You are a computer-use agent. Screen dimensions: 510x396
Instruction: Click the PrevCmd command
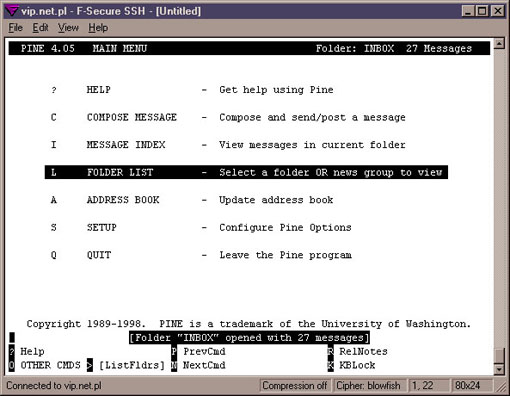pyautogui.click(x=204, y=351)
